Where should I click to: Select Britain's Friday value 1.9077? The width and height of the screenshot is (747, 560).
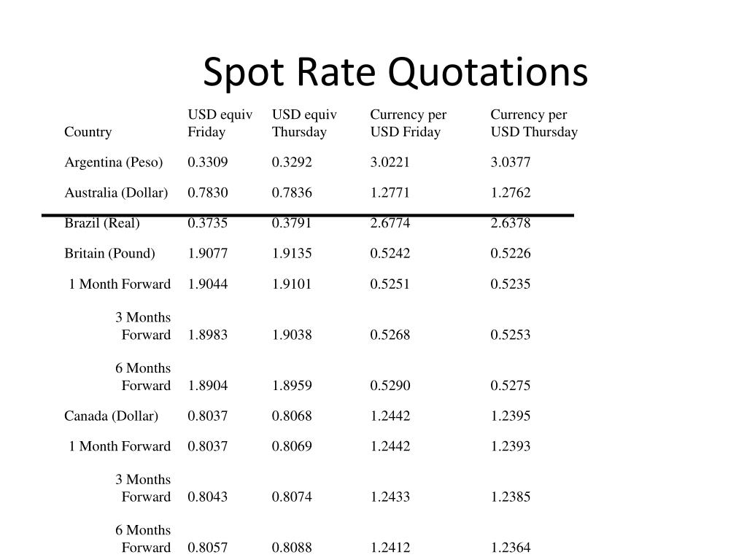pyautogui.click(x=207, y=253)
